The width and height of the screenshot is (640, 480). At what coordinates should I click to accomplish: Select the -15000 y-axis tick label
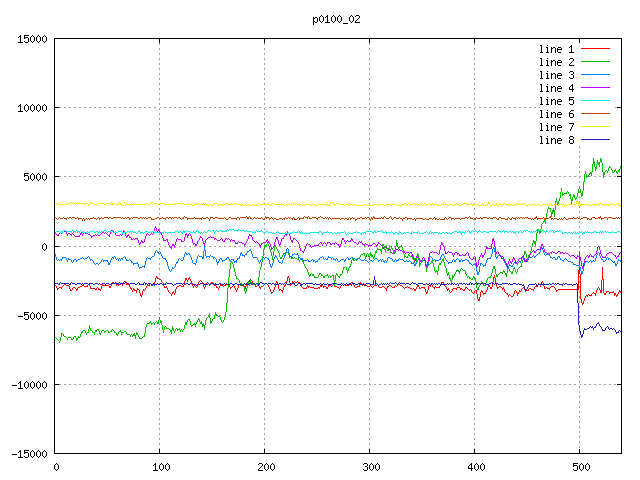pos(28,453)
